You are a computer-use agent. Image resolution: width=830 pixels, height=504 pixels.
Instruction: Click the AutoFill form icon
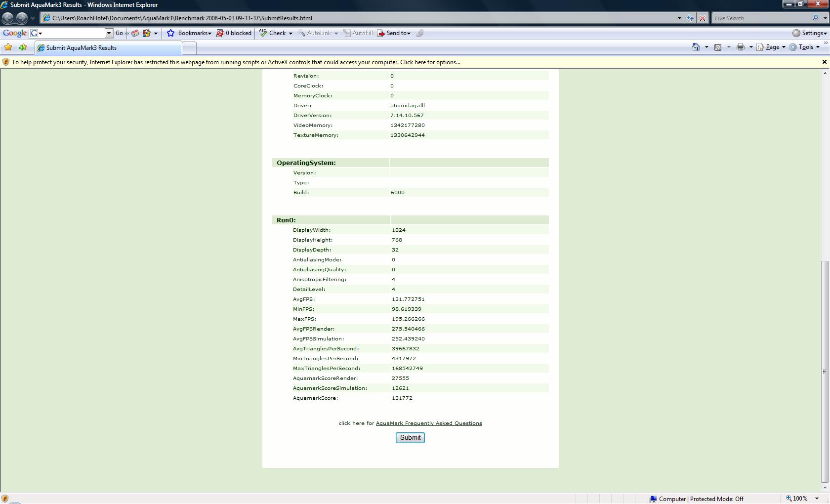(347, 33)
